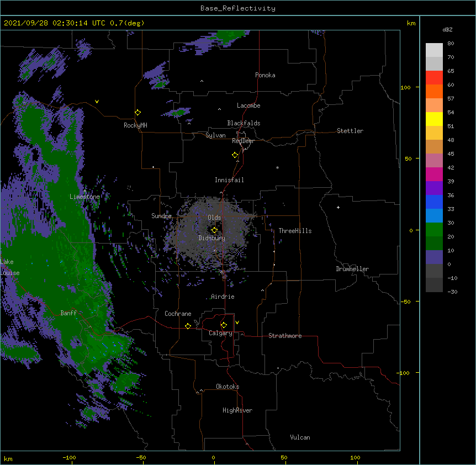Click the yellow marker above Calgary label

pos(224,325)
